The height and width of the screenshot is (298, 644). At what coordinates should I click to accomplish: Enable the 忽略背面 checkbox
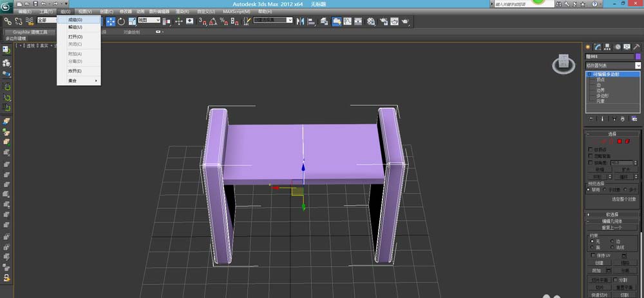point(591,156)
